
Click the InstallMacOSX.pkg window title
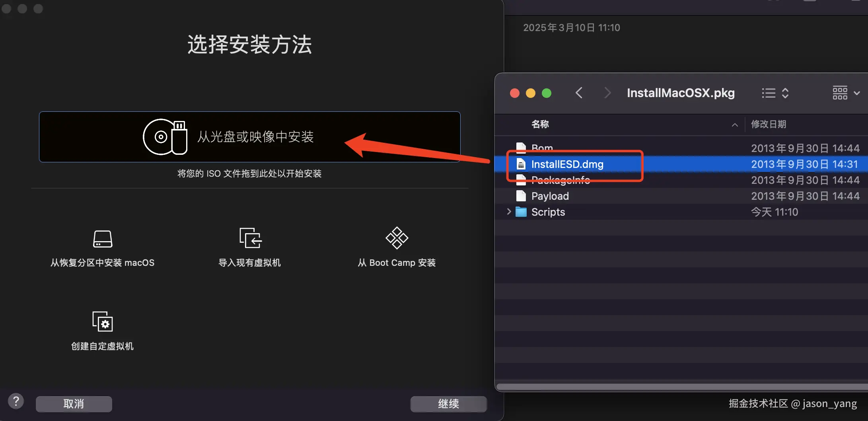[681, 93]
